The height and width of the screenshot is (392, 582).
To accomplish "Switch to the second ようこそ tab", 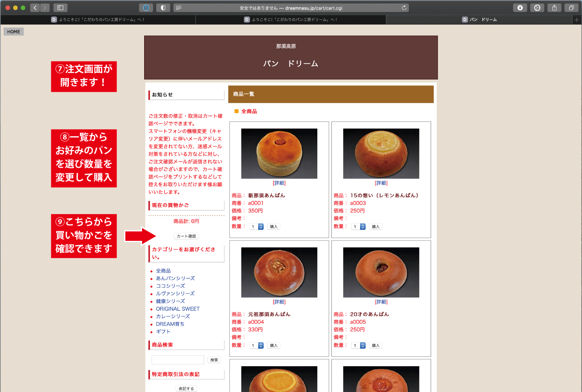I will click(291, 20).
